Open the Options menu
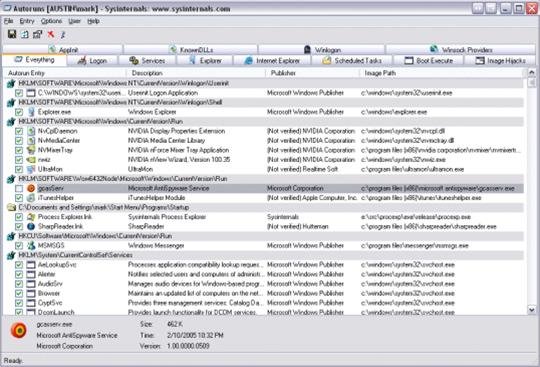This screenshot has width=540, height=367. pyautogui.click(x=51, y=21)
